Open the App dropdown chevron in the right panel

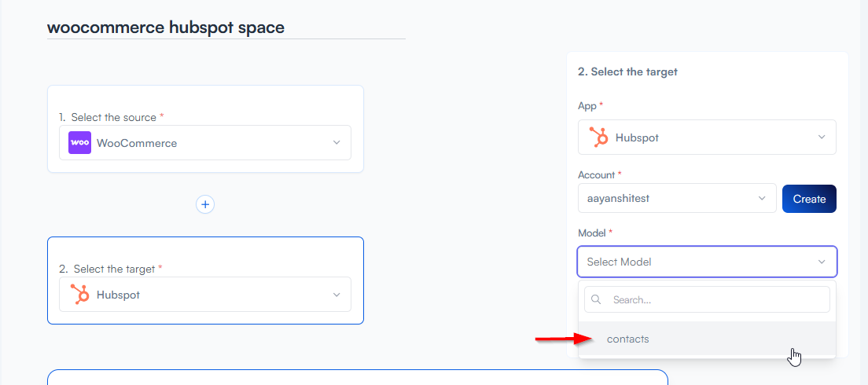pyautogui.click(x=822, y=137)
